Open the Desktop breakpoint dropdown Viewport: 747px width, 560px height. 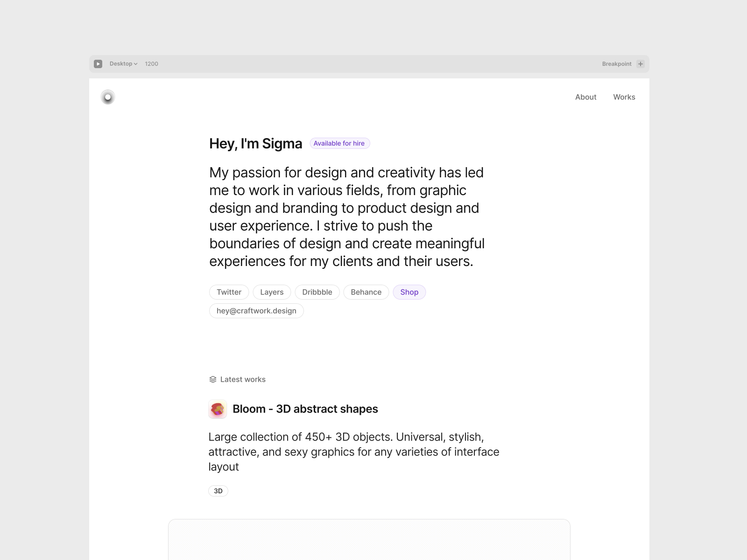pos(123,64)
